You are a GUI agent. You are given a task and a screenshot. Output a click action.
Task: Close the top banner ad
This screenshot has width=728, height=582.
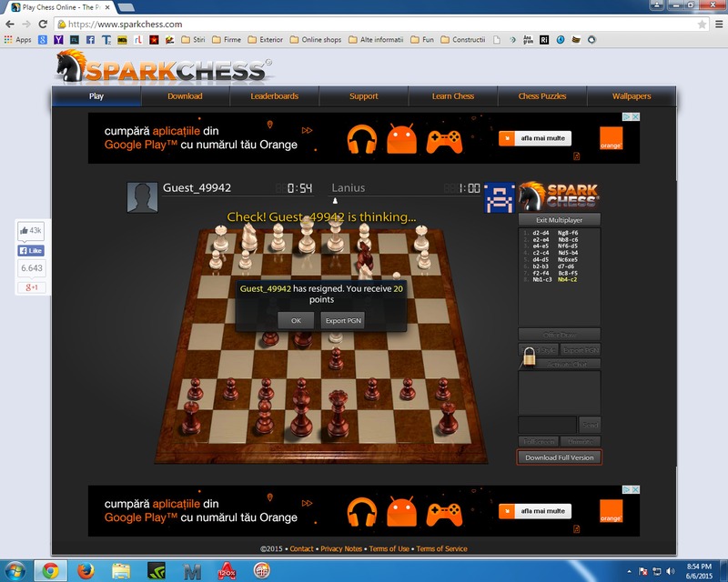(635, 117)
